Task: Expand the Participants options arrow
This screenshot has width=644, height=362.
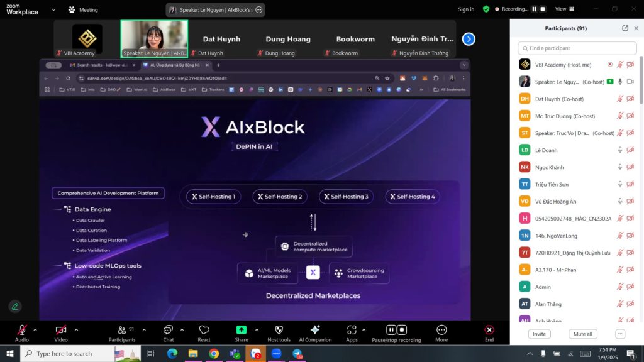Action: pyautogui.click(x=144, y=329)
